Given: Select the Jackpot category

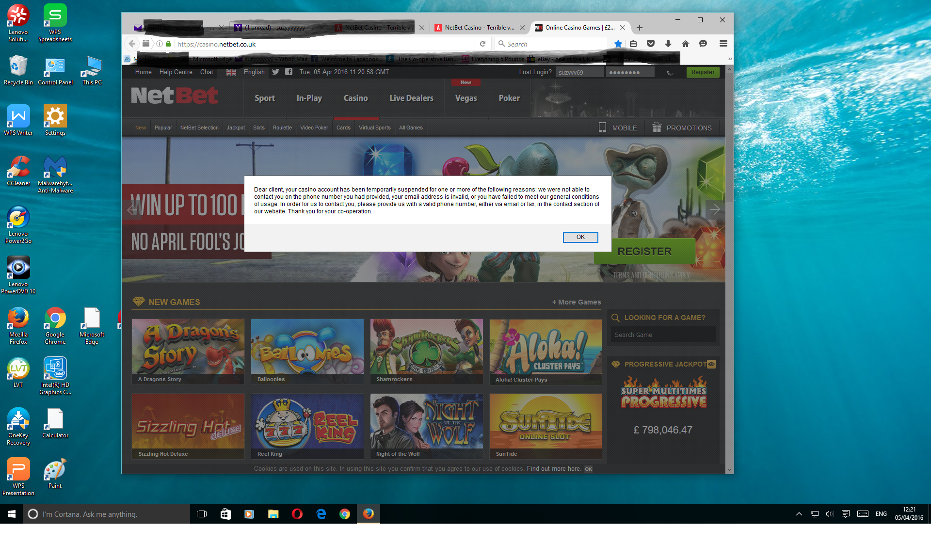Looking at the screenshot, I should click(236, 128).
